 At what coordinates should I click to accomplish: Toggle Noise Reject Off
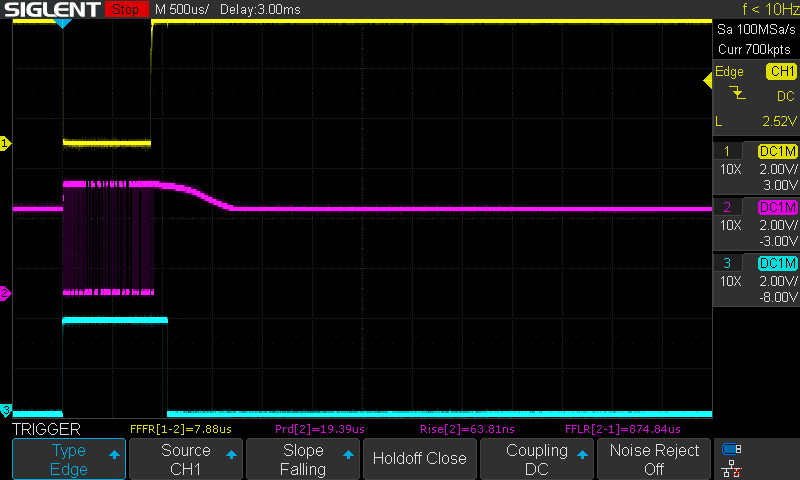pos(654,459)
